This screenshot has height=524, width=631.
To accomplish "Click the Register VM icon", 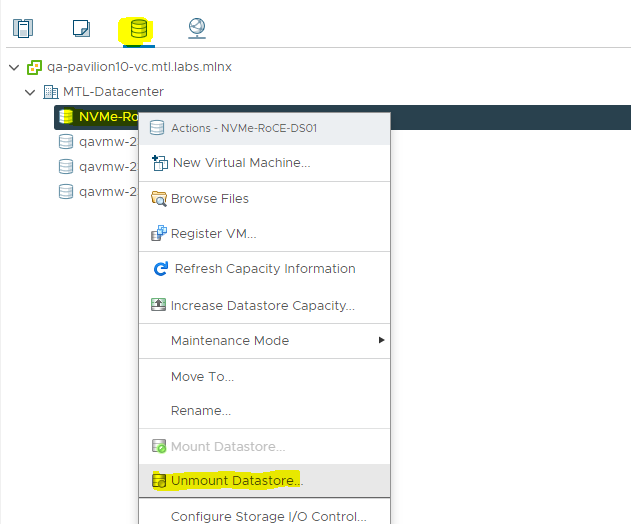I will 159,233.
